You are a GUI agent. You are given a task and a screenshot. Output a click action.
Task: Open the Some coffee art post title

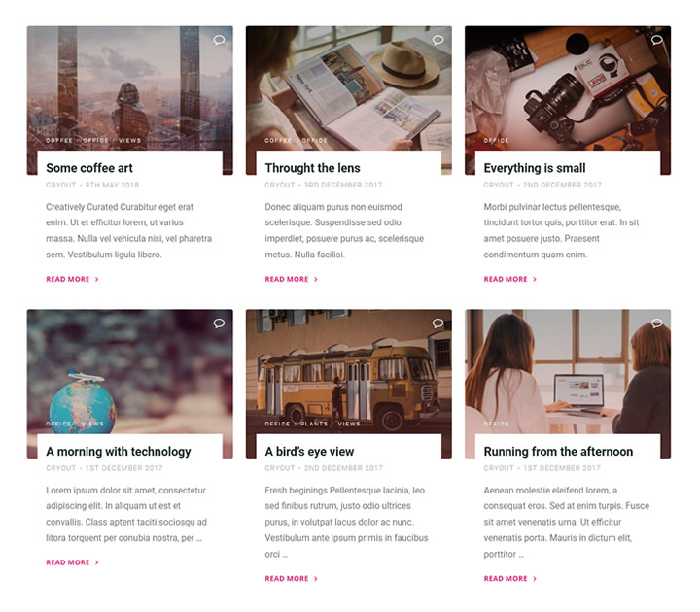point(89,168)
